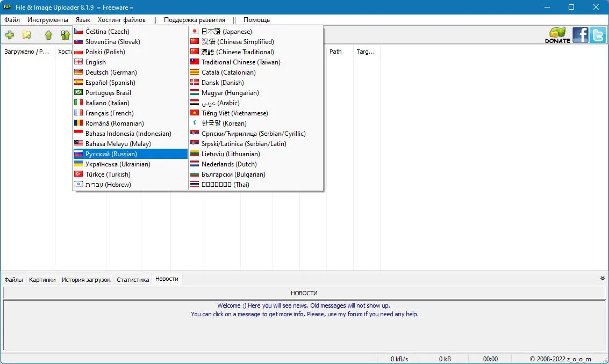609x364 pixels.
Task: Choose Traditional Chinese (Taiwan) entry
Action: (x=256, y=62)
